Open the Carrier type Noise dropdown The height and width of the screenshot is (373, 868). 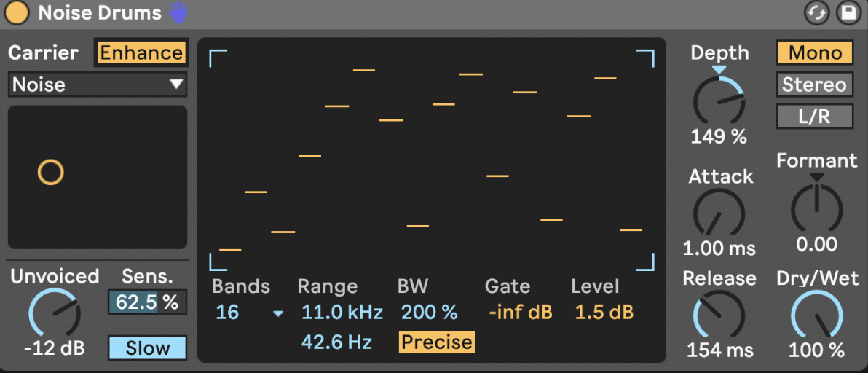click(x=98, y=85)
